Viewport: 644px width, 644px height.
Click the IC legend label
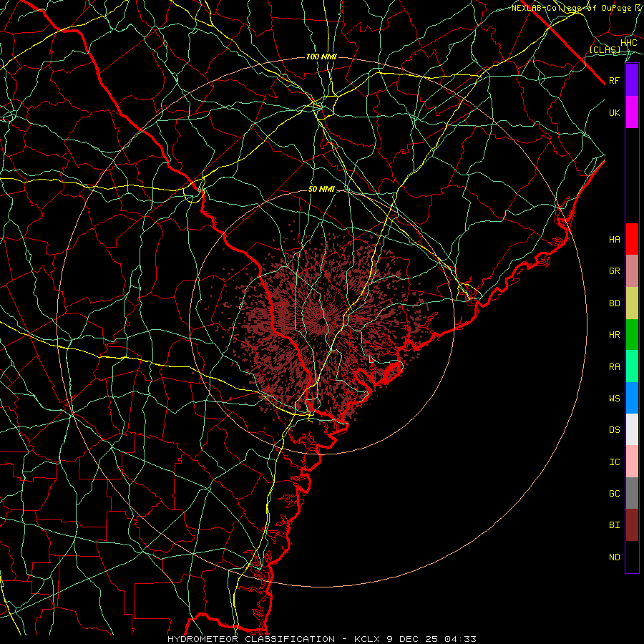pos(615,462)
